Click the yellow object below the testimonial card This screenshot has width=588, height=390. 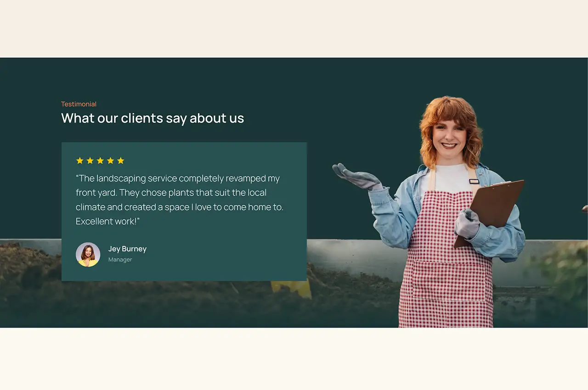coord(292,288)
